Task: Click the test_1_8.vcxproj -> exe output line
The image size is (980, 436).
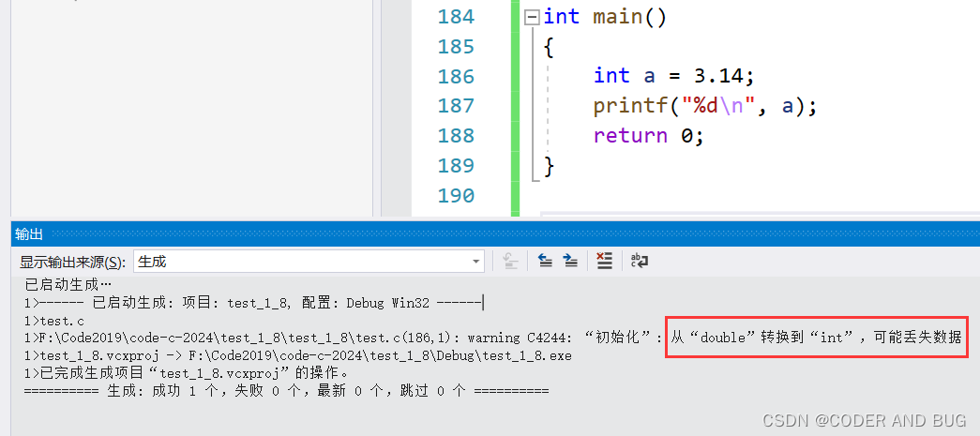Action: 297,355
